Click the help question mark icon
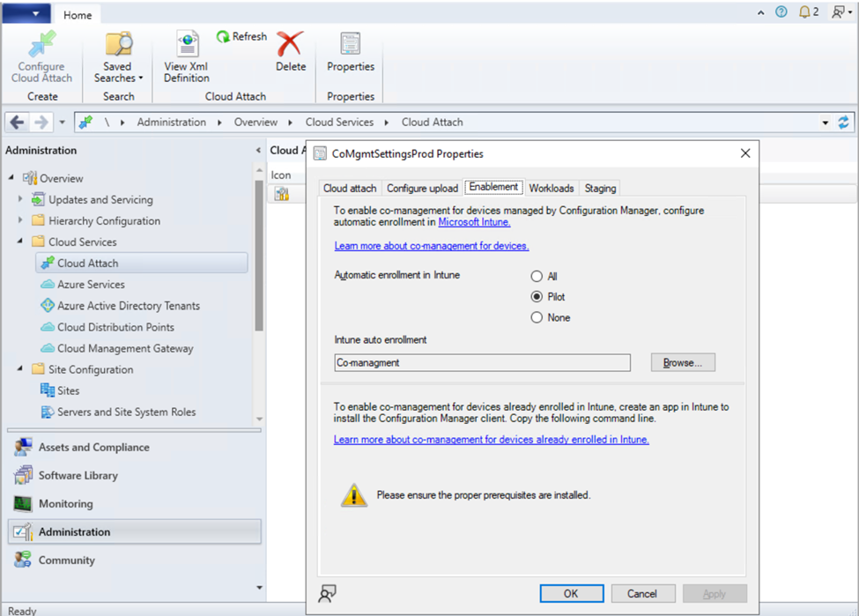859x616 pixels. tap(781, 11)
